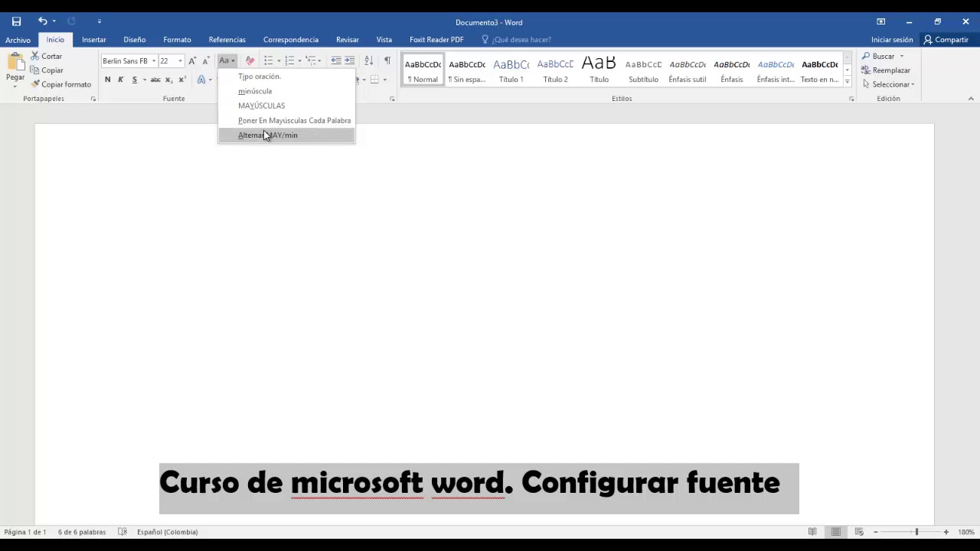Select 'Poner En Mayúsculas Cada Palabra' option
Image resolution: width=980 pixels, height=551 pixels.
pos(286,120)
